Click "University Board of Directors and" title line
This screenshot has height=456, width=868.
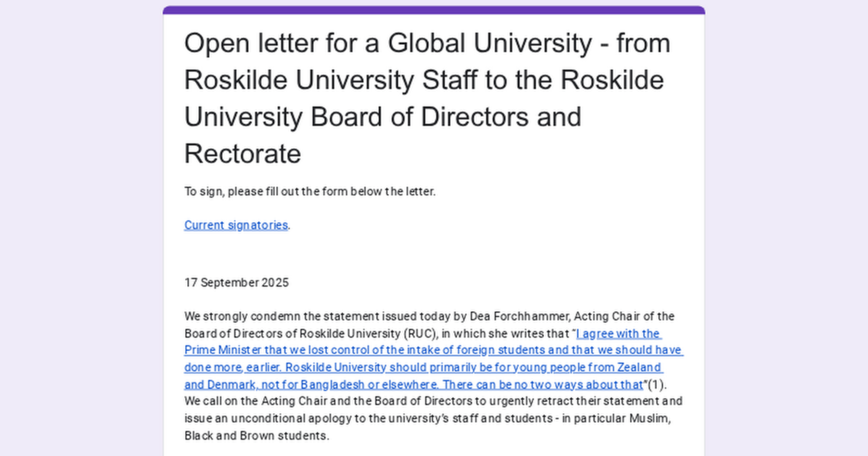(x=382, y=117)
